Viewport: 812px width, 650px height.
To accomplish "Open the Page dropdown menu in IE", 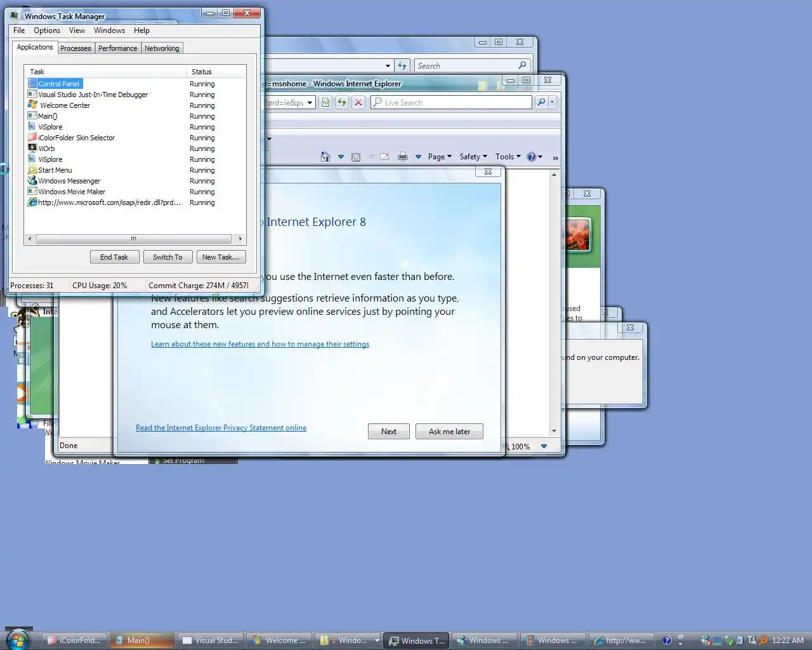I will (x=440, y=157).
